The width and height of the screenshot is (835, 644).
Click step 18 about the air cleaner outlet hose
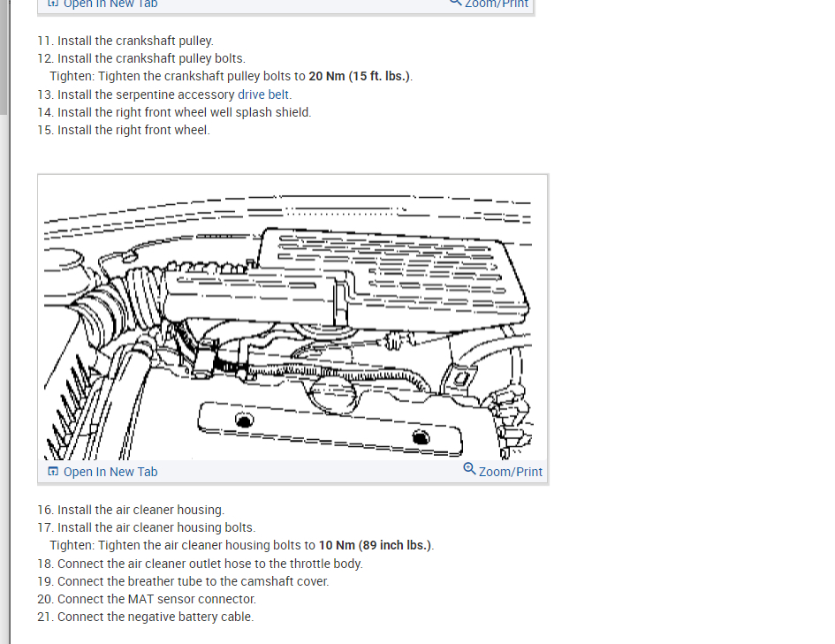coord(200,564)
